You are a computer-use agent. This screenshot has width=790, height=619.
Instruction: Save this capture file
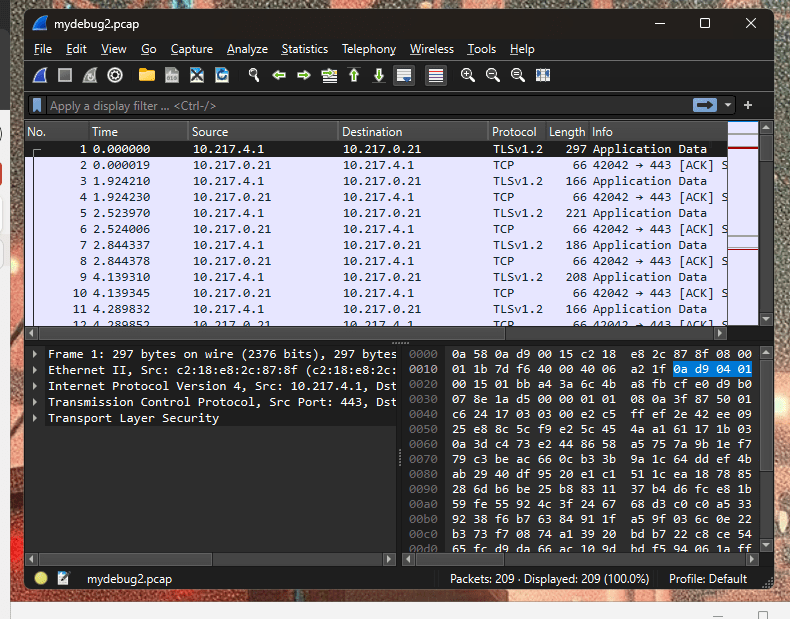[172, 76]
